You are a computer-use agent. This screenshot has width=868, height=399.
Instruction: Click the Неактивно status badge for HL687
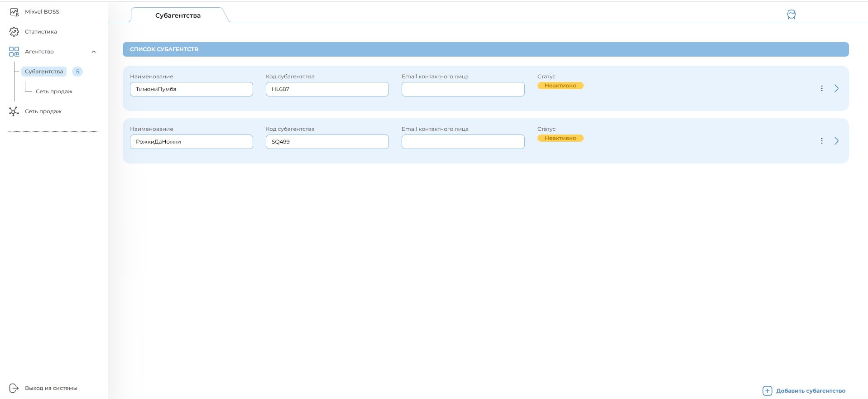tap(560, 86)
